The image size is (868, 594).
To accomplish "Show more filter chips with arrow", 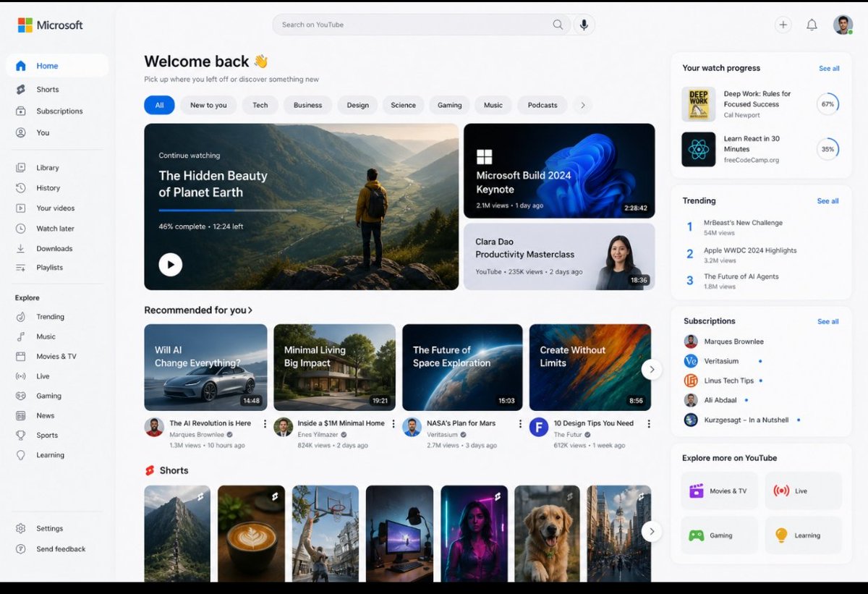I will point(583,106).
